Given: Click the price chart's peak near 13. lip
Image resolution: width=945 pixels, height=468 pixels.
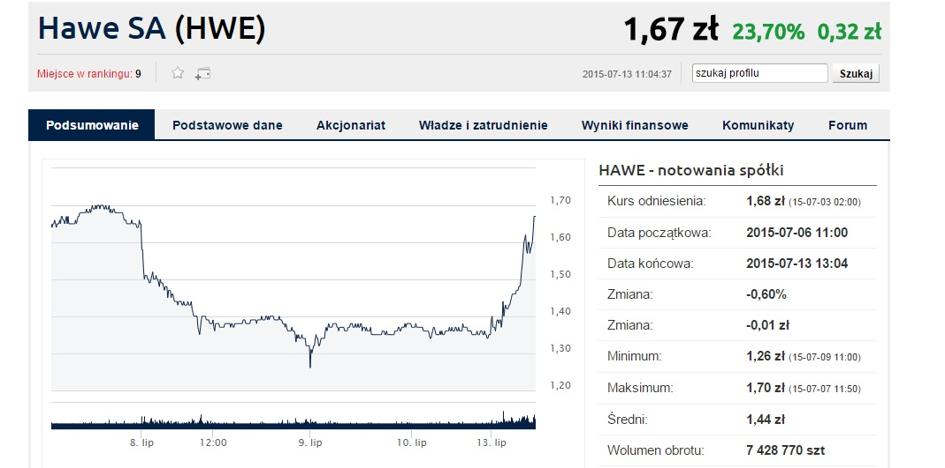Looking at the screenshot, I should click(x=534, y=217).
